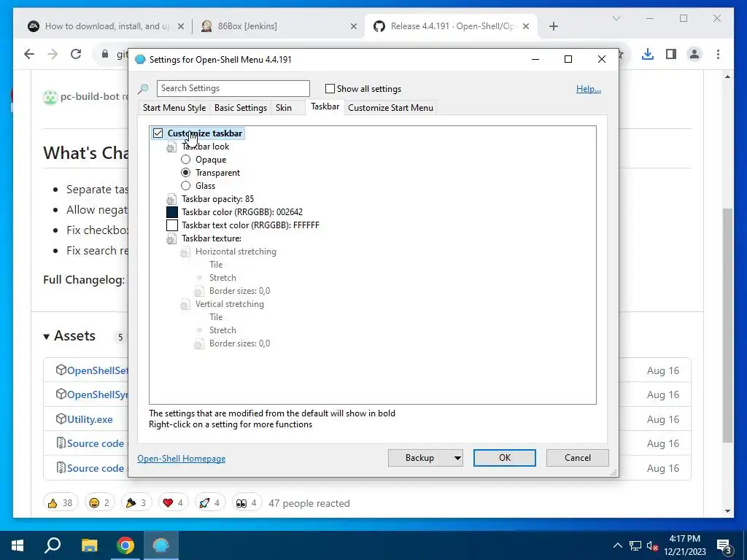
Task: Open Chrome's tab search chevron
Action: pyautogui.click(x=616, y=18)
